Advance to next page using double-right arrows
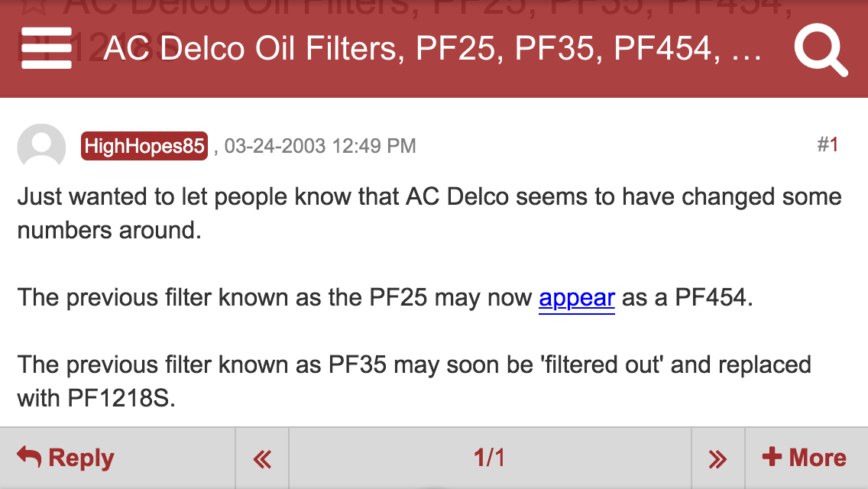This screenshot has height=489, width=868. 717,457
